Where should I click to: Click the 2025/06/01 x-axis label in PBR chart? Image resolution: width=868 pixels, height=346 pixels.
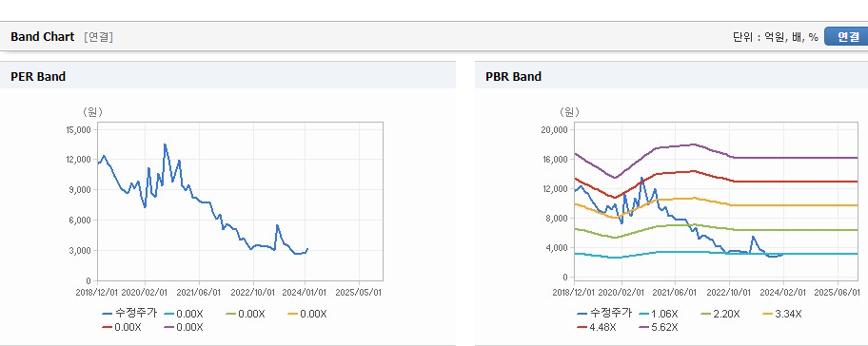click(x=837, y=292)
